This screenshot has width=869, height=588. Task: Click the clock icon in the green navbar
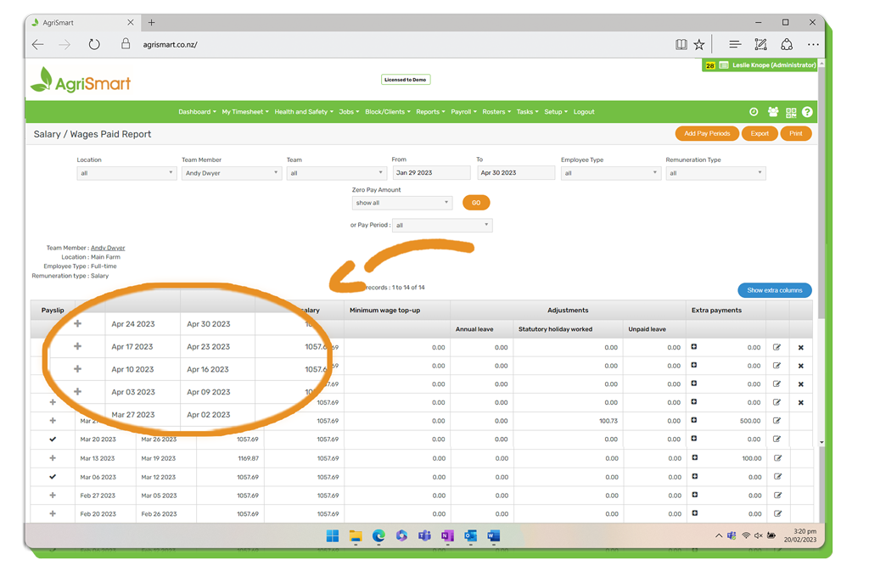(x=754, y=112)
